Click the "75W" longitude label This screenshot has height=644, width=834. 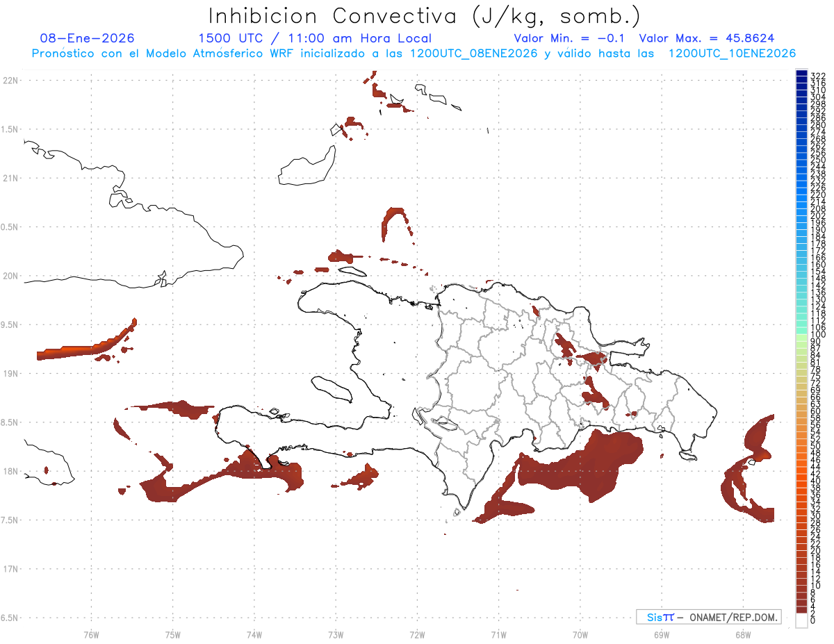coord(172,634)
